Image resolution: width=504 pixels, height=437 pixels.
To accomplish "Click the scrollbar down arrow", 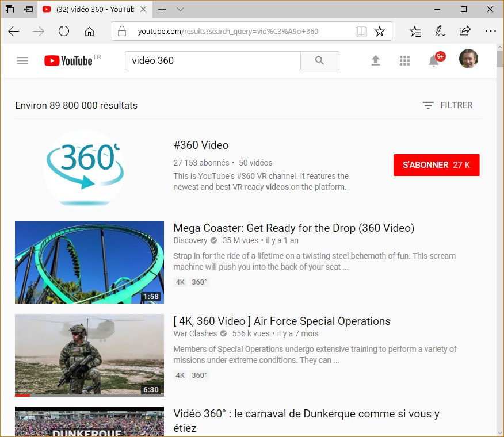I will (499, 433).
